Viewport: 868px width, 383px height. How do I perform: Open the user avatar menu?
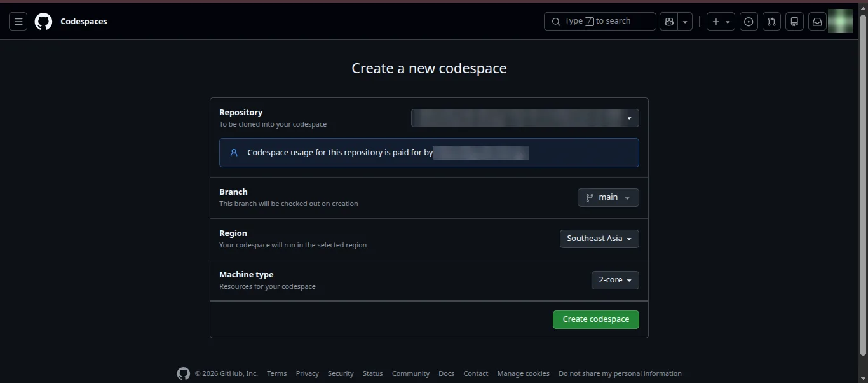[x=840, y=22]
